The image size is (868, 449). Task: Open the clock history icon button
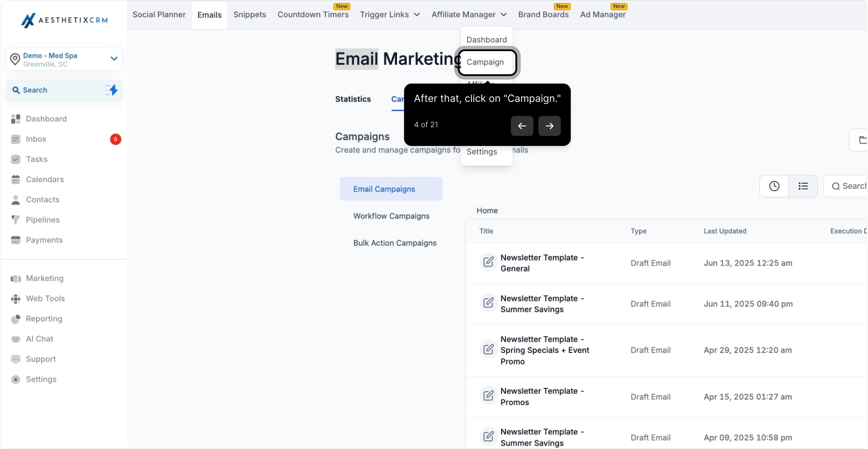pyautogui.click(x=774, y=186)
